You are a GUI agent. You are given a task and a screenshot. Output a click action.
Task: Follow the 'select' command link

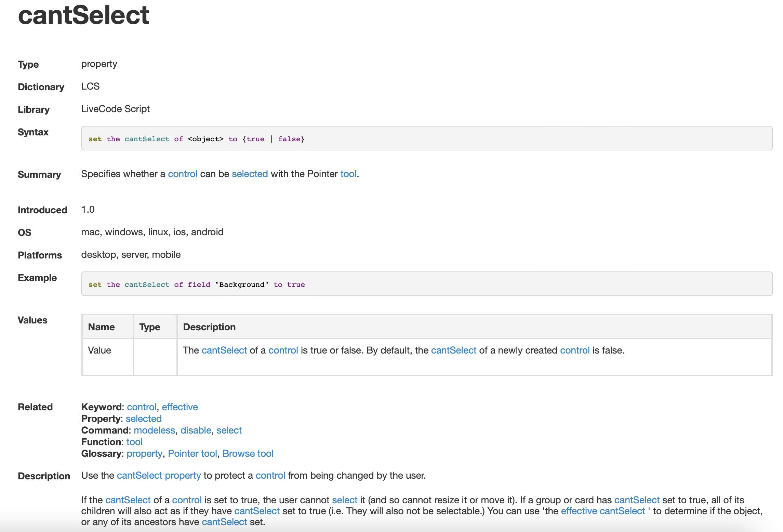pos(229,430)
